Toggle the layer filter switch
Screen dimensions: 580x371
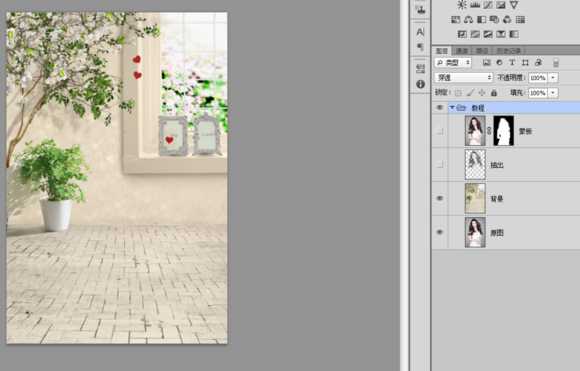(x=556, y=63)
